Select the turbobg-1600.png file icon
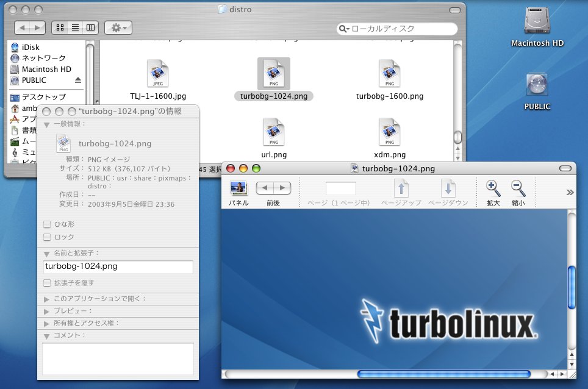Screen dimensions: 588x389 390,73
